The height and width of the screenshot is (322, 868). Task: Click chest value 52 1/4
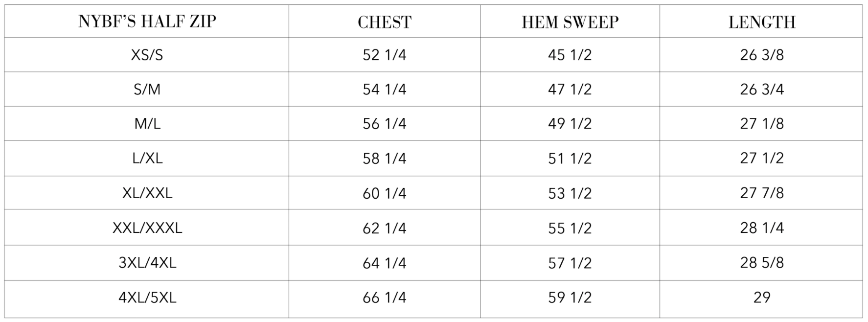coord(385,55)
